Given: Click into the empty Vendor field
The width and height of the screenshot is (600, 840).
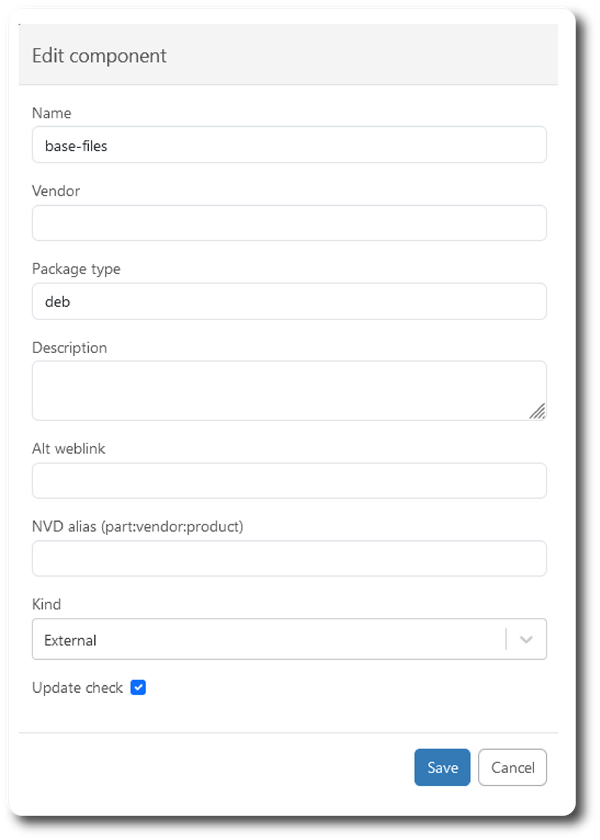Looking at the screenshot, I should (289, 223).
